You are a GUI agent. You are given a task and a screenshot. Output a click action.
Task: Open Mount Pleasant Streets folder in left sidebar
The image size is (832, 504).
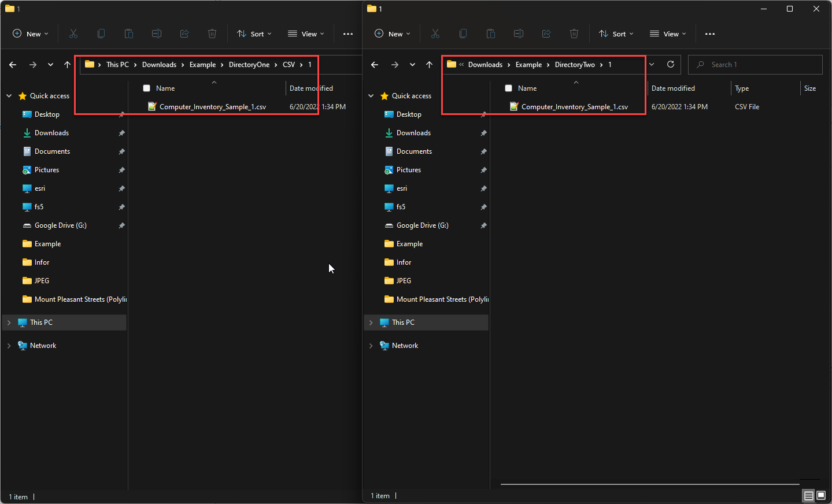click(74, 299)
